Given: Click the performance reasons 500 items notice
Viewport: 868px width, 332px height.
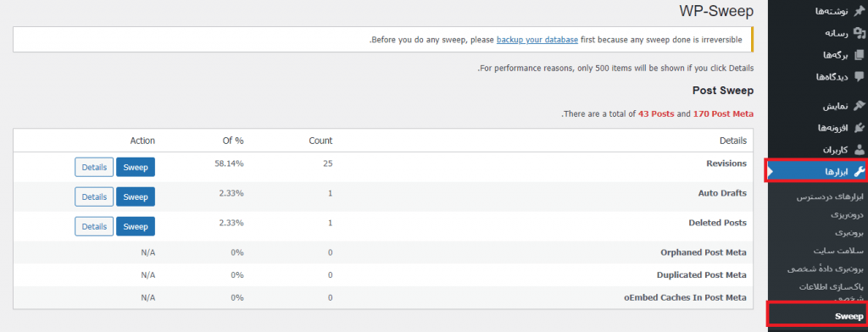Looking at the screenshot, I should (615, 69).
